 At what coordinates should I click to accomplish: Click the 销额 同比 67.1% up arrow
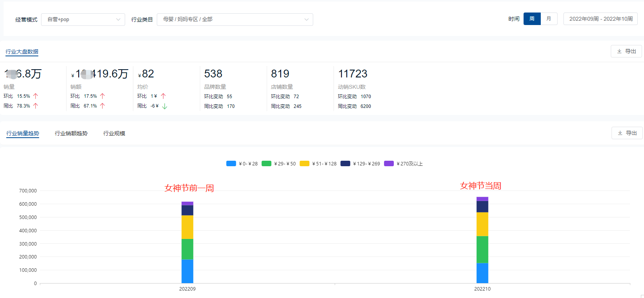coord(102,106)
